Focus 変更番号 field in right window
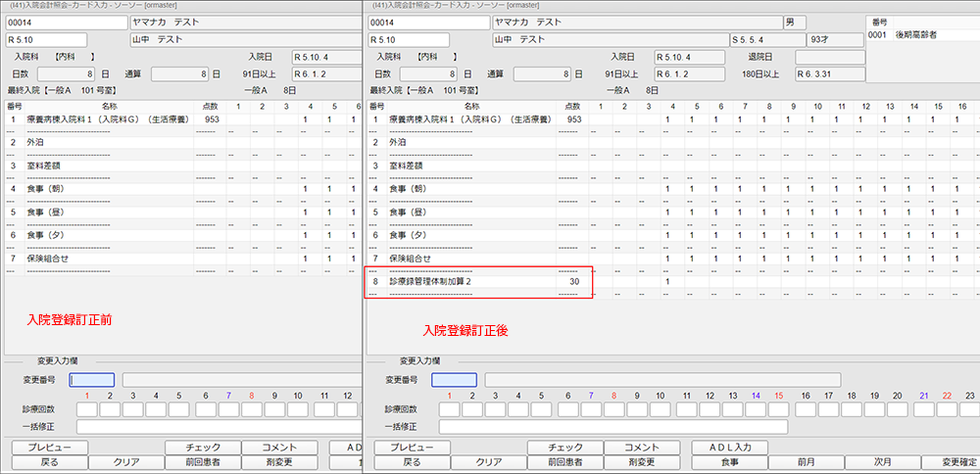The width and height of the screenshot is (980, 474). coord(454,380)
